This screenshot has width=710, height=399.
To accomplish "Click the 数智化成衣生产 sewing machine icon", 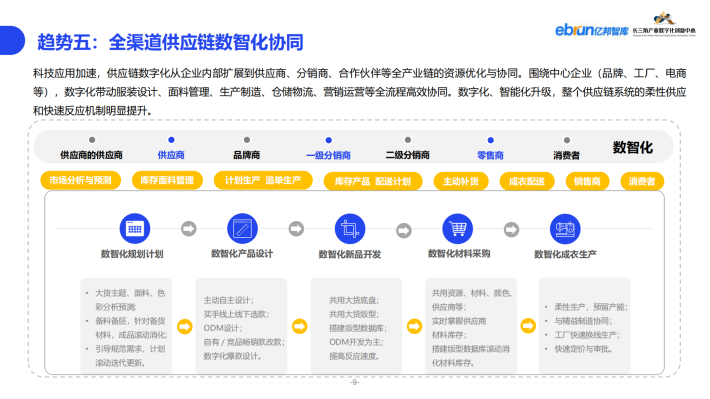I will pyautogui.click(x=565, y=229).
